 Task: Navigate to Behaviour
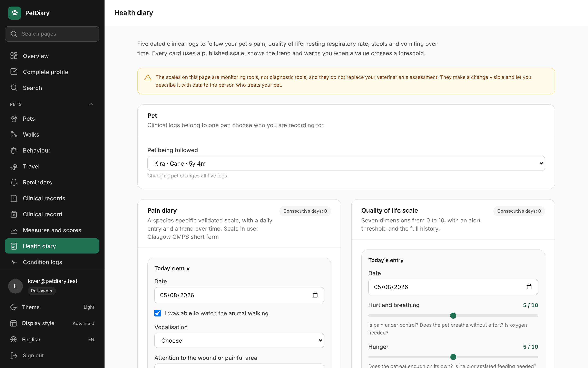pyautogui.click(x=52, y=150)
